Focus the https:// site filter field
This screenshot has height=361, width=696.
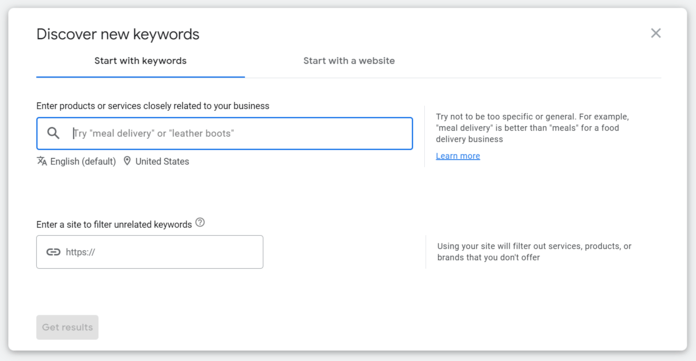tap(150, 252)
